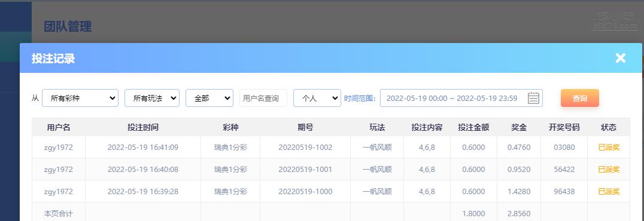Close the 投注记录 dialog with X
Screen dimensions: 644x221
tap(620, 58)
